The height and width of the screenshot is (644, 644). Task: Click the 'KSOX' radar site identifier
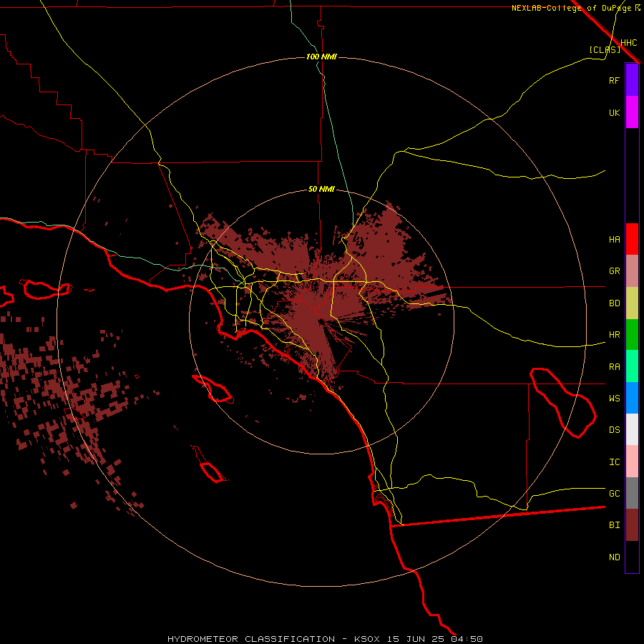[366, 639]
